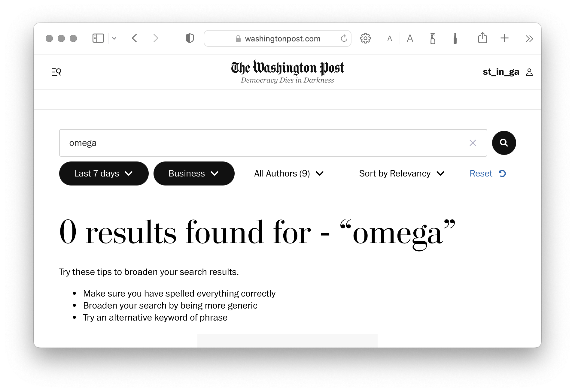This screenshot has width=575, height=392.
Task: Open a new tab with plus icon
Action: (x=504, y=38)
